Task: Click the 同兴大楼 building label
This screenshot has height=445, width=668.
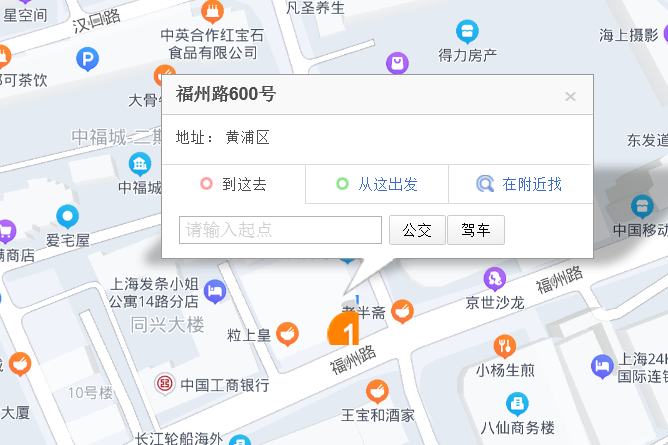Action: (167, 324)
